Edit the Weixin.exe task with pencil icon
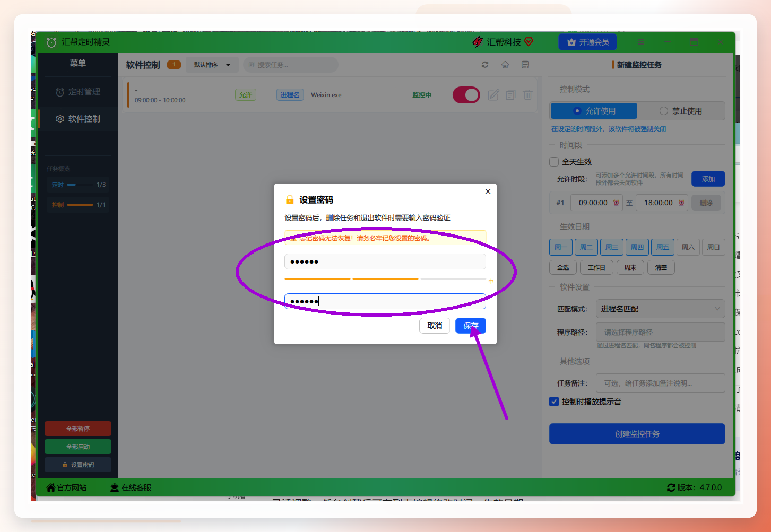This screenshot has width=771, height=532. 493,95
